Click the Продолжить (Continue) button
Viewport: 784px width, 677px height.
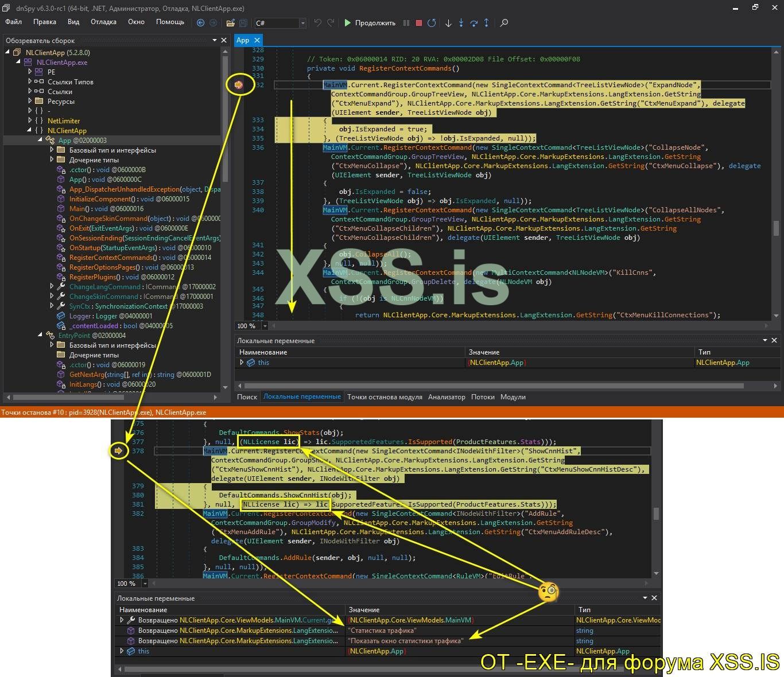pyautogui.click(x=370, y=23)
